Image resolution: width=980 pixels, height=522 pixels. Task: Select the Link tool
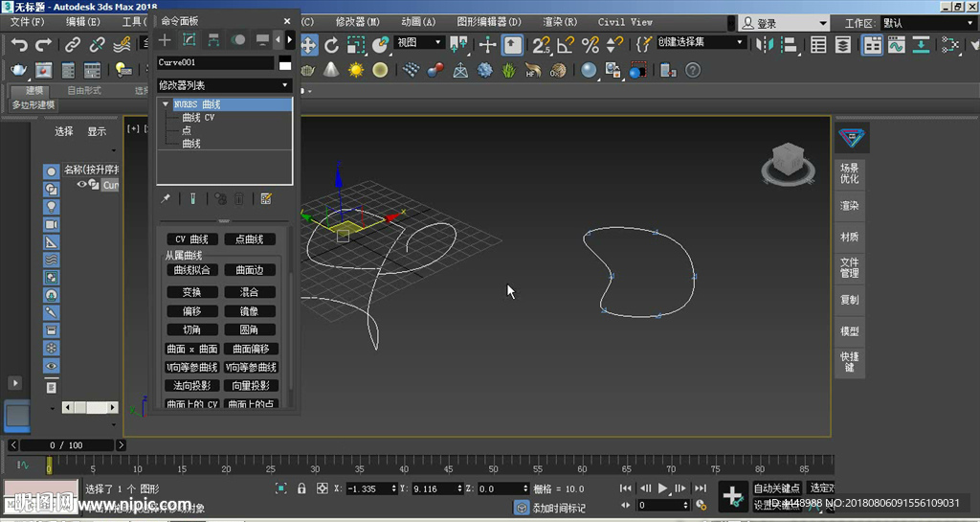73,45
